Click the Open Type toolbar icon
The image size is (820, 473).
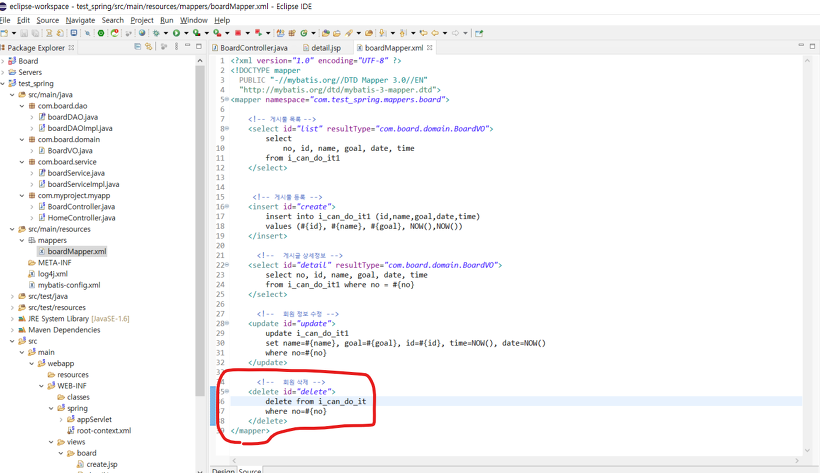[x=325, y=33]
